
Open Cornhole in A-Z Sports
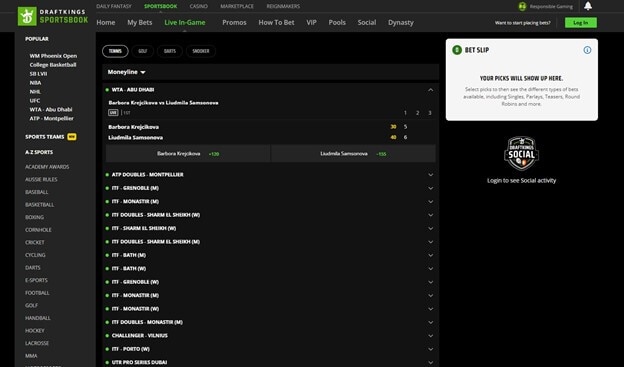(x=38, y=230)
